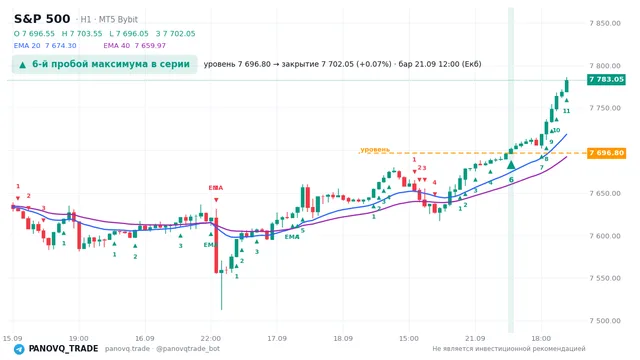Click the S&P 500 chart title
Image resolution: width=640 pixels, height=360 pixels.
click(x=42, y=19)
